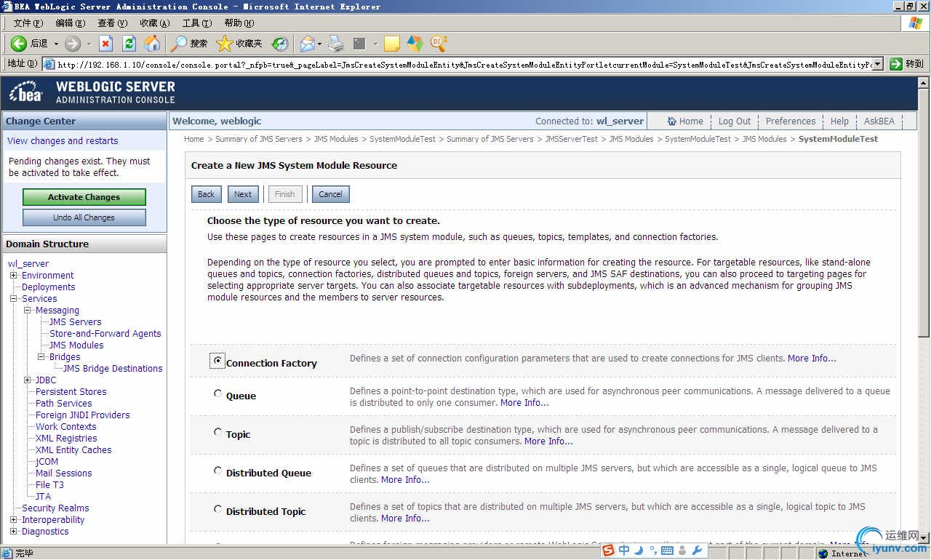Open View changes and restarts link

(x=63, y=141)
